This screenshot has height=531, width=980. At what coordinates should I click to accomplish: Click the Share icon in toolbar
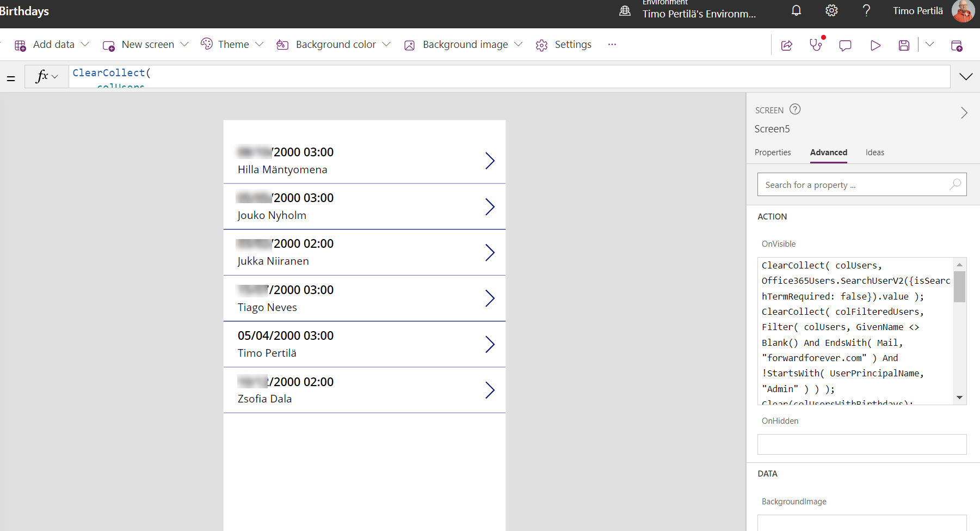coord(787,45)
